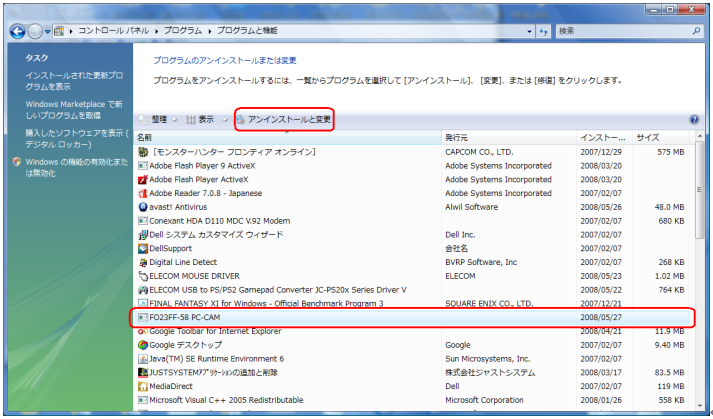Sort by the インストール日 column header

point(604,137)
